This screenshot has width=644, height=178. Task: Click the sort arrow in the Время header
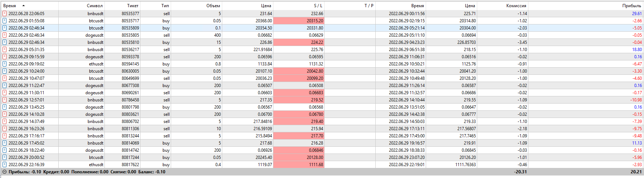tap(23, 6)
